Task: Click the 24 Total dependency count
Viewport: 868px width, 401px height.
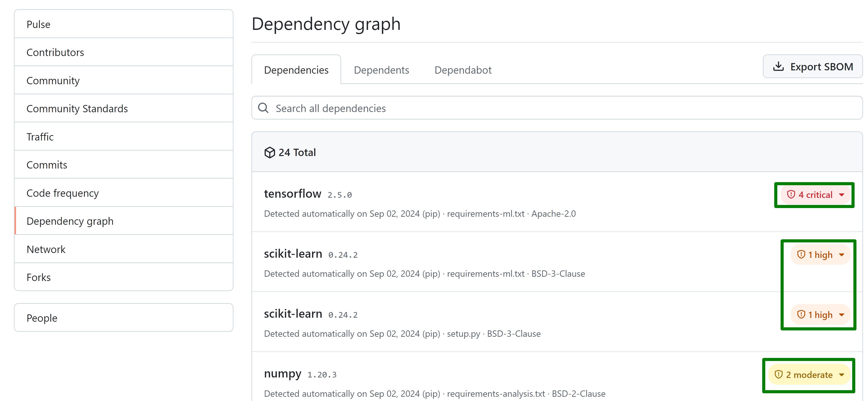Action: click(297, 152)
